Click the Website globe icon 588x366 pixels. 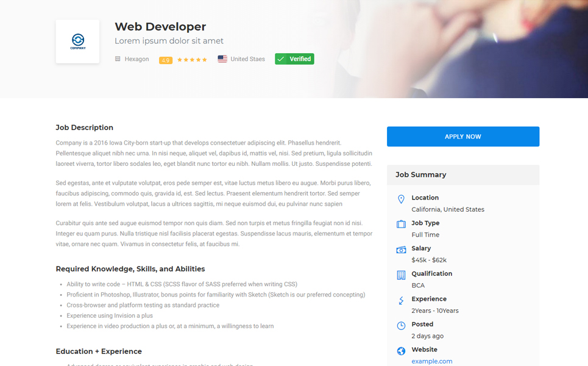[x=401, y=351]
